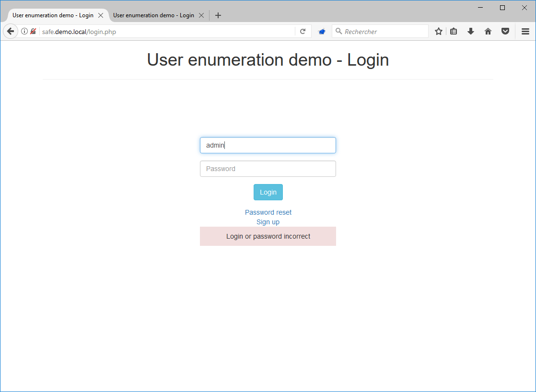Image resolution: width=536 pixels, height=392 pixels.
Task: Follow the Sign up link
Action: coord(268,221)
